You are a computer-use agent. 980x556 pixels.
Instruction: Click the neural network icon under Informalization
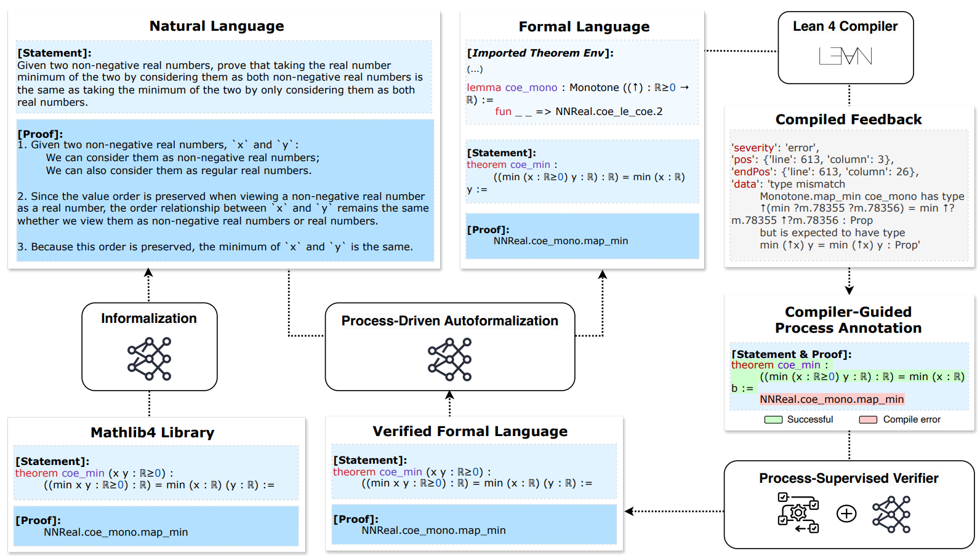(x=149, y=359)
